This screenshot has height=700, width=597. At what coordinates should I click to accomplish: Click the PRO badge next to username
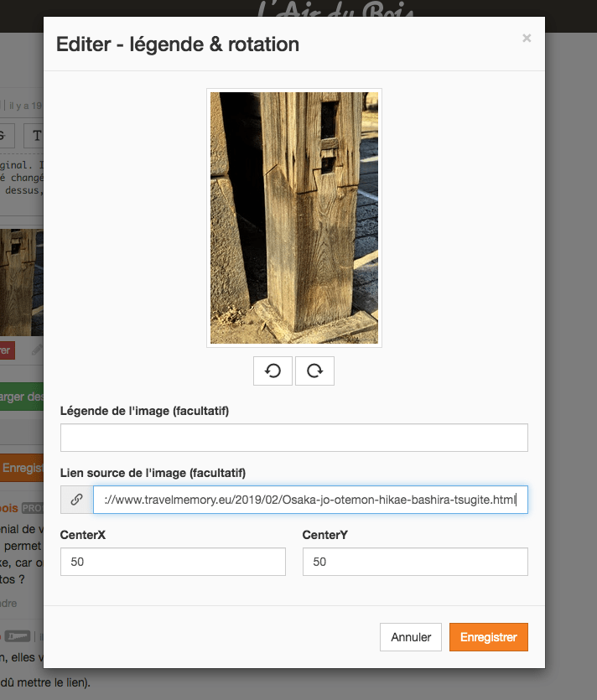click(32, 508)
